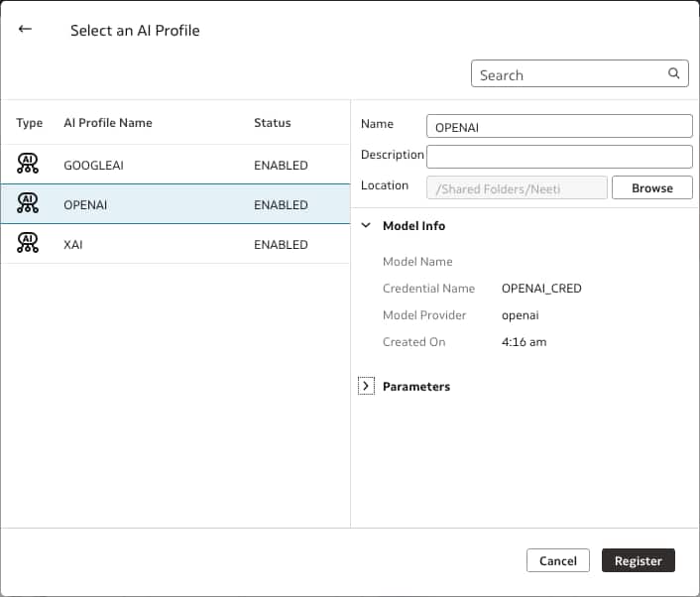Image resolution: width=700 pixels, height=597 pixels.
Task: Select the GOOGLEAI profile name
Action: click(x=94, y=166)
